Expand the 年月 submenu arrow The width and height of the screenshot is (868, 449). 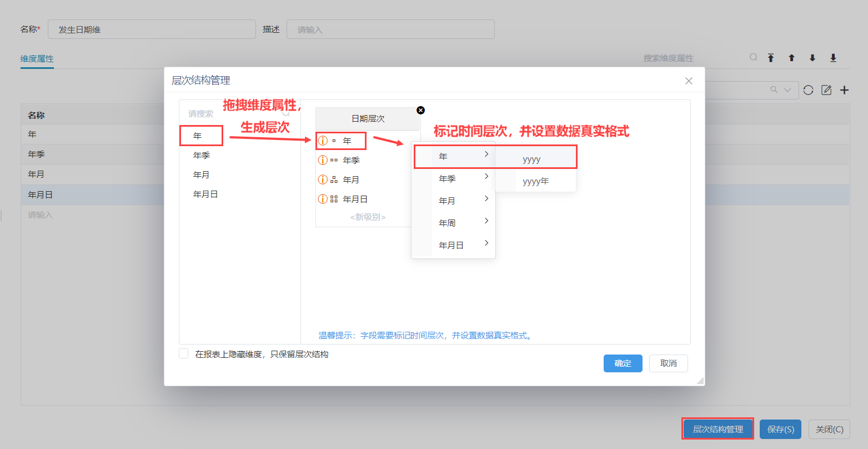486,198
